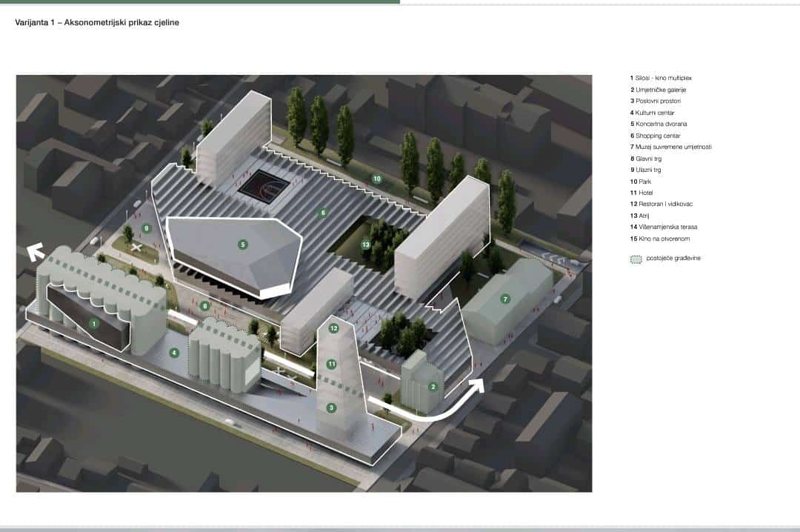Click the 'Shopping centar' legend entry
The width and height of the screenshot is (800, 532).
(655, 136)
